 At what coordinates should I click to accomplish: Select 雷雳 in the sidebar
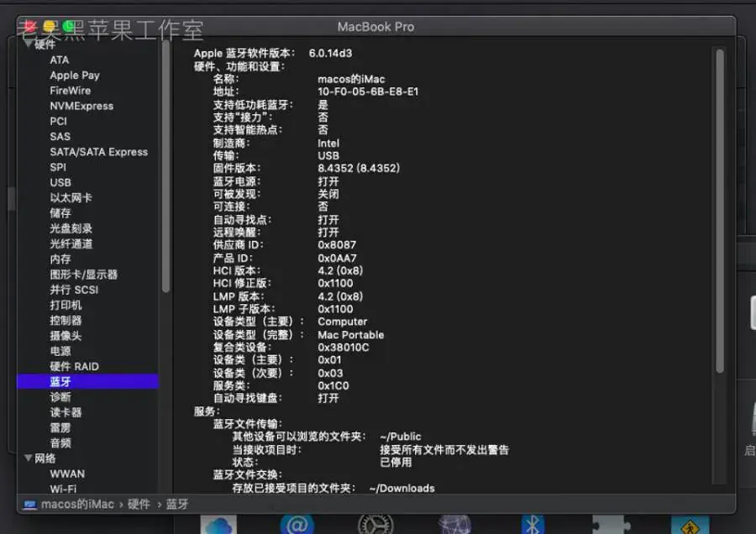[x=60, y=428]
